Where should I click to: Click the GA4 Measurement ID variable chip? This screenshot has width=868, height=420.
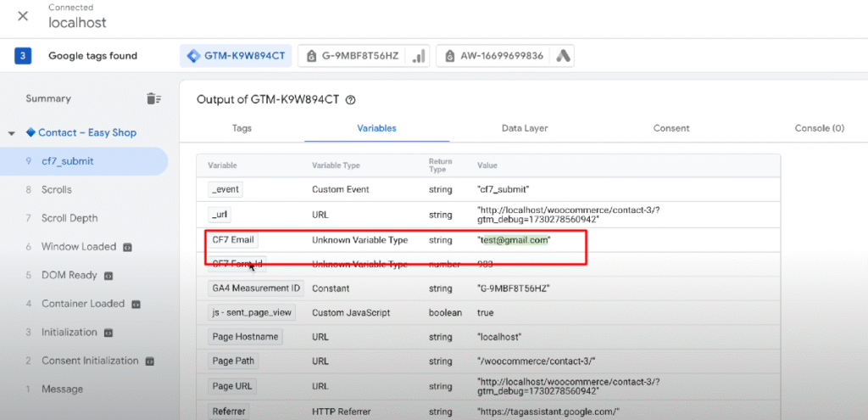coord(256,288)
